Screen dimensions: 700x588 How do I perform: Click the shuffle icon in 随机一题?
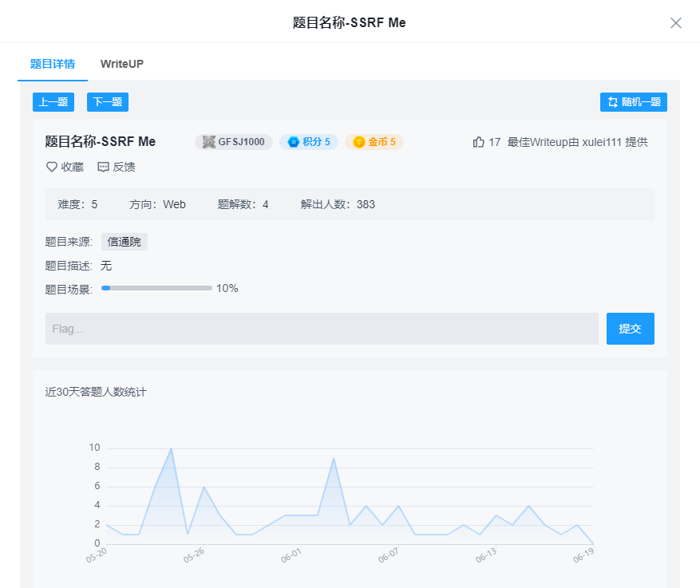pos(613,102)
